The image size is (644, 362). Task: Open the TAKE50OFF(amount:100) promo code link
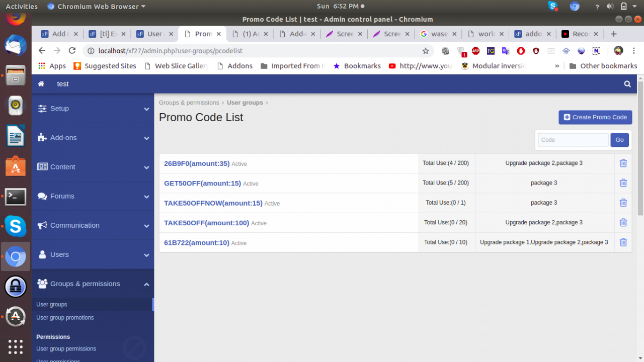206,223
